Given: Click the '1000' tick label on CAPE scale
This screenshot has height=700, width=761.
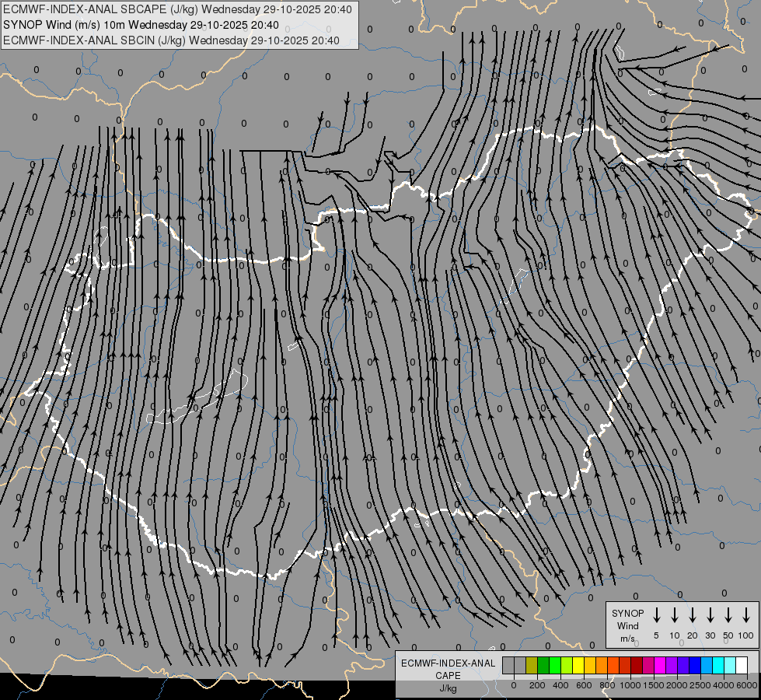Looking at the screenshot, I should coord(630,685).
